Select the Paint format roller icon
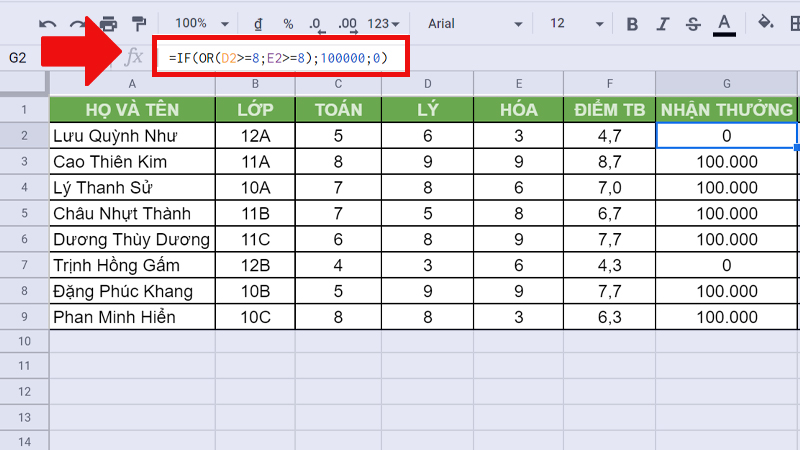The image size is (800, 450). click(x=139, y=23)
